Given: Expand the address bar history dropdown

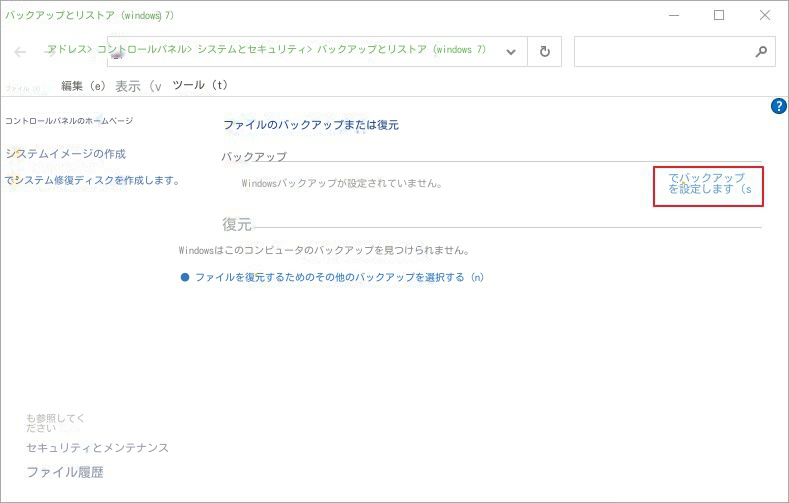Looking at the screenshot, I should pyautogui.click(x=511, y=52).
